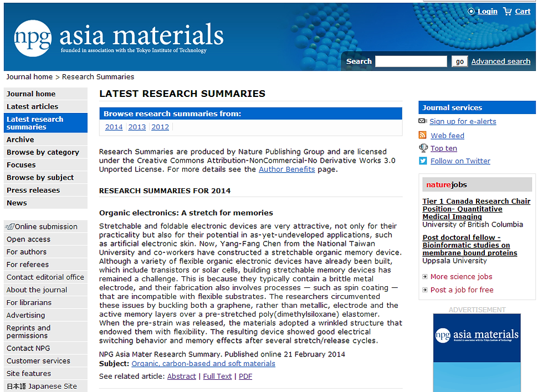Switch to the Japanese Site
Viewport: 543px width, 392px height.
[45, 386]
